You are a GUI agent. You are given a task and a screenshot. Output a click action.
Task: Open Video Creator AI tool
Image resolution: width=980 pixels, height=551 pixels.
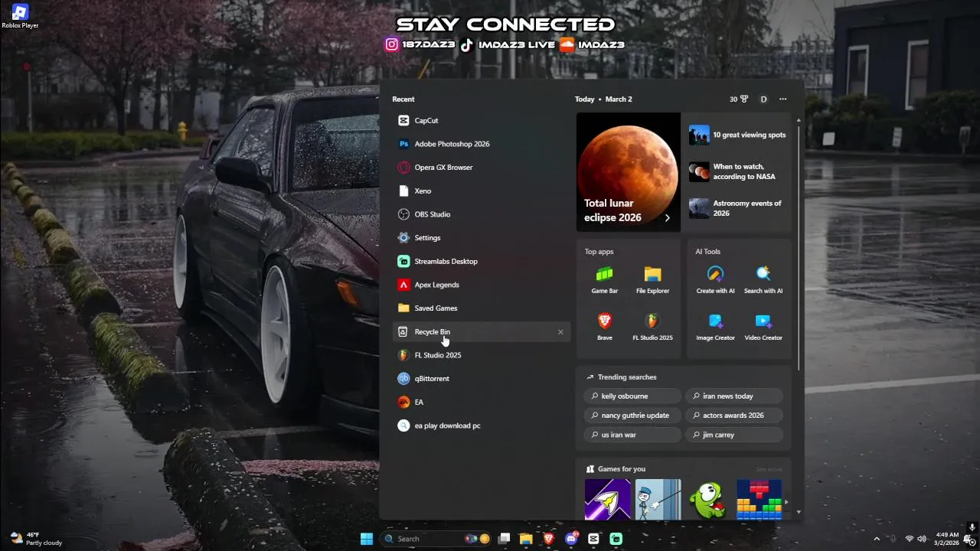(763, 327)
